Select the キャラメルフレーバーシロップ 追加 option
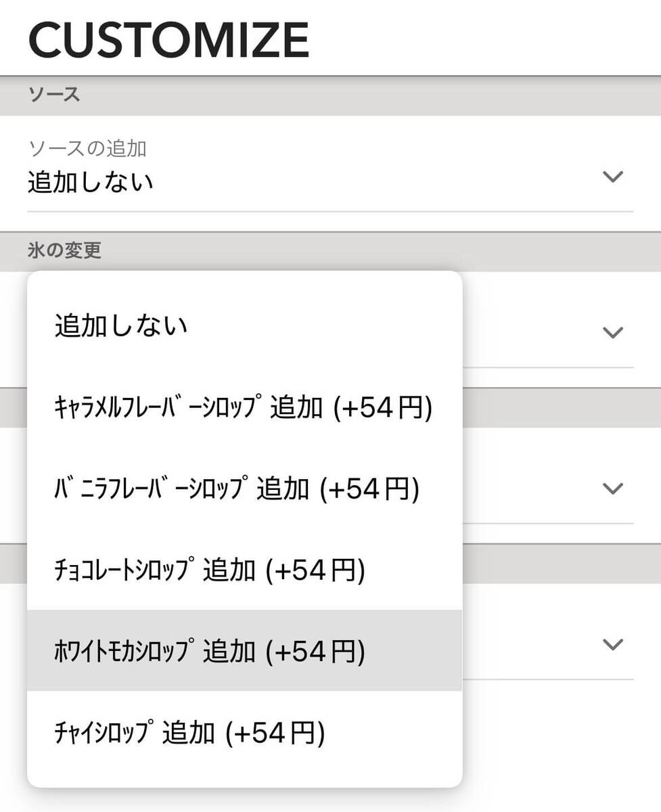The width and height of the screenshot is (661, 812). [x=244, y=408]
